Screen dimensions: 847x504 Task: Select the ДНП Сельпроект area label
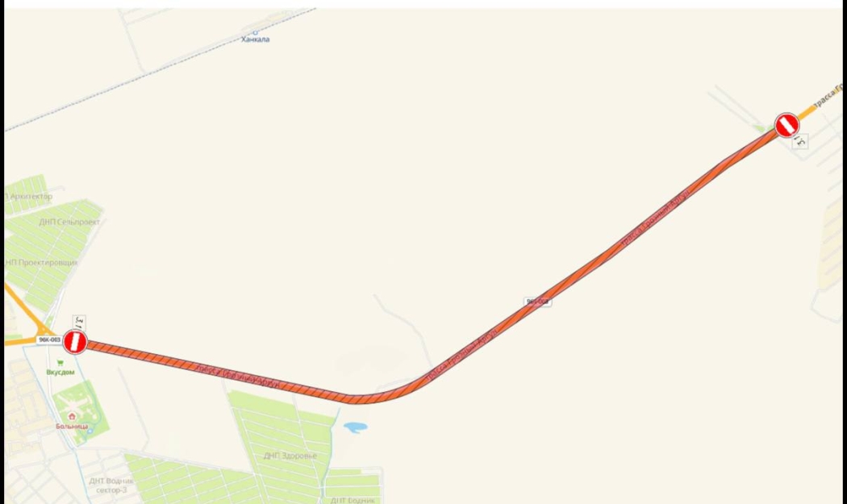69,222
